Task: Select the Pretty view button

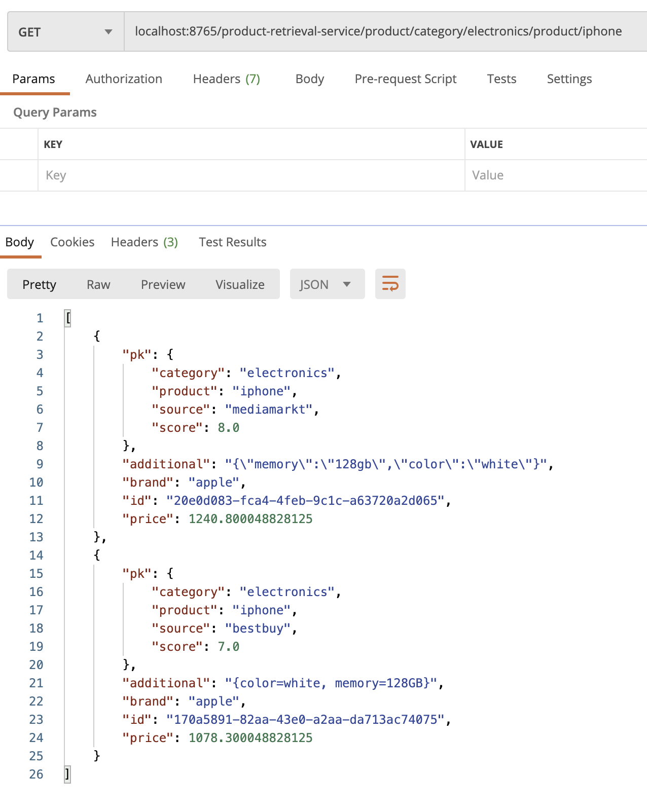Action: [x=39, y=284]
